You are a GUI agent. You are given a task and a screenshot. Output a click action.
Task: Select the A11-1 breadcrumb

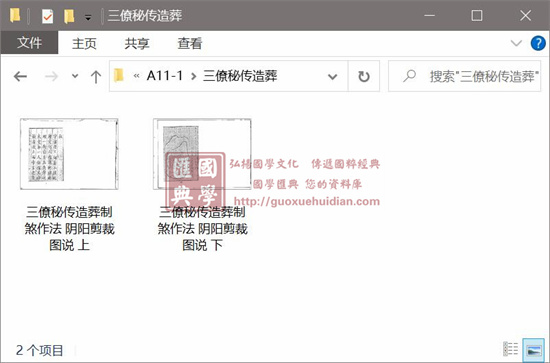click(x=165, y=75)
